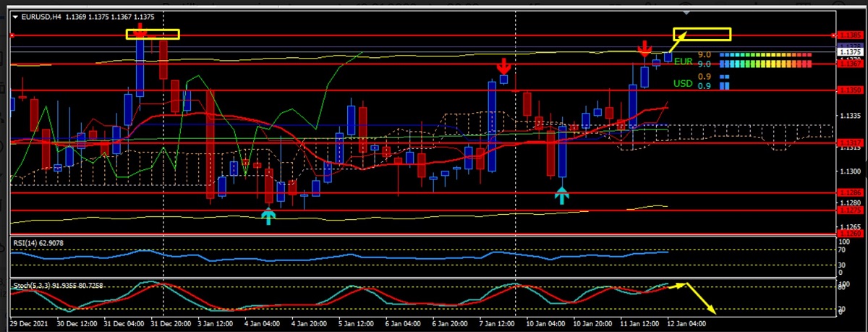Click the 1.1385 horizontal line price label
868x332 pixels.
point(851,35)
